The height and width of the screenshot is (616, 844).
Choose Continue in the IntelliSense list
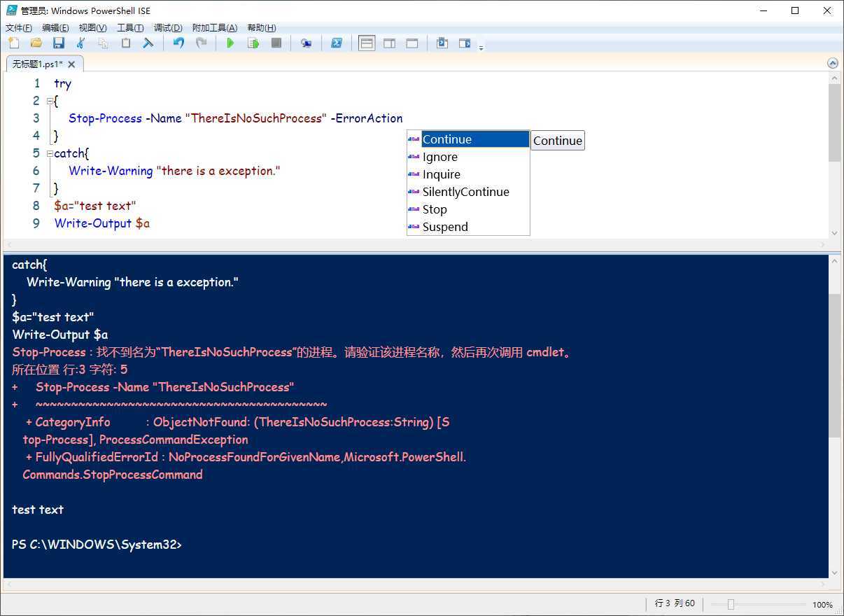(468, 139)
